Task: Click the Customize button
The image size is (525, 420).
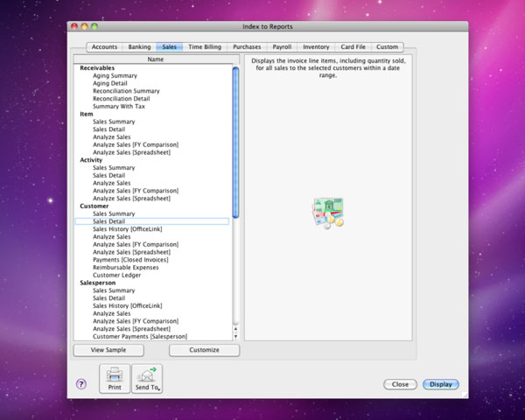Action: point(204,350)
